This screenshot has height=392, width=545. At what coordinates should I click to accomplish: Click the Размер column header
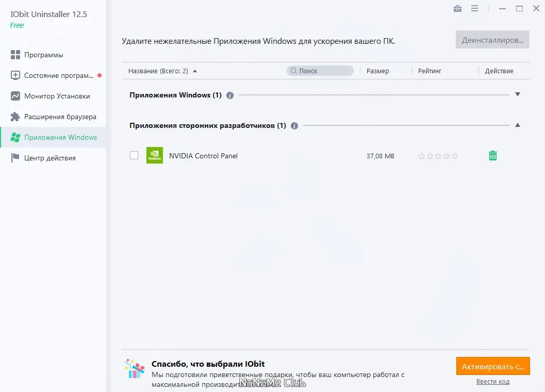pyautogui.click(x=378, y=71)
